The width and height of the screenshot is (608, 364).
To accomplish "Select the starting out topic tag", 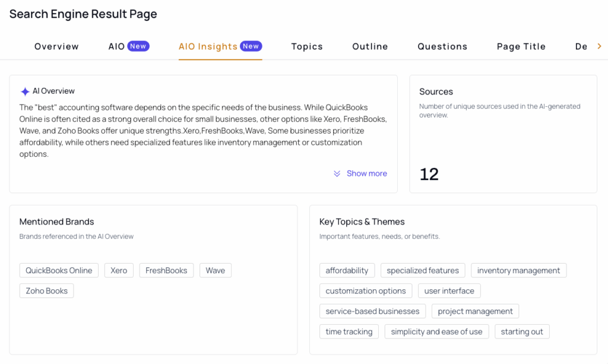I will point(522,331).
